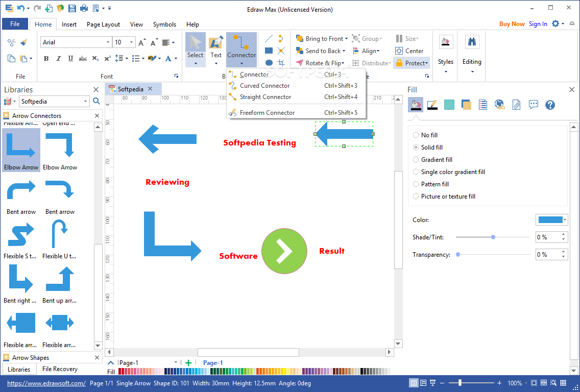
Task: Open the Shadow settings icon in the Fill panel
Action: point(466,105)
